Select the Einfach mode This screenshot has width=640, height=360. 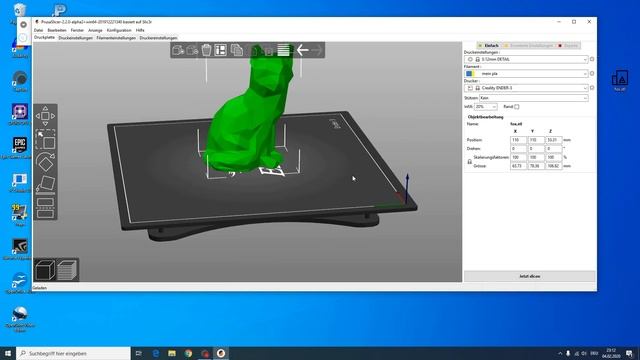(x=489, y=46)
